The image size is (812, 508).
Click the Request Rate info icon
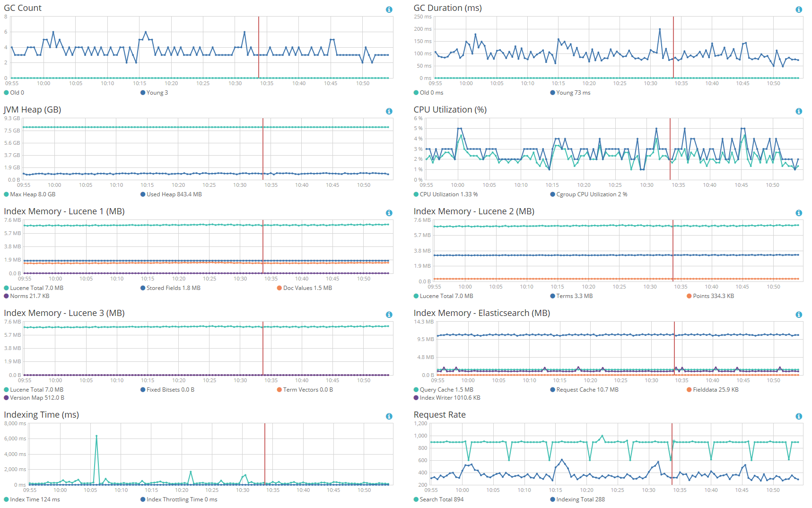coord(799,416)
